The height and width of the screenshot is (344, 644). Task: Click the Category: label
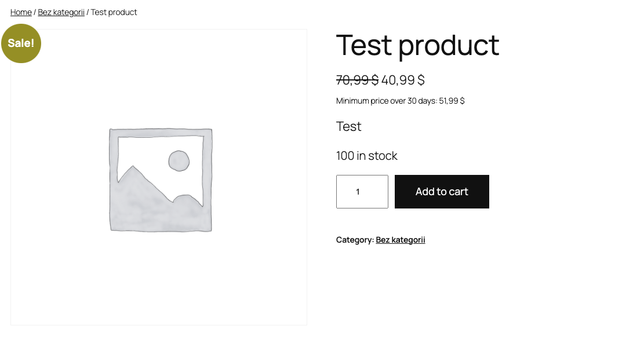pos(355,240)
